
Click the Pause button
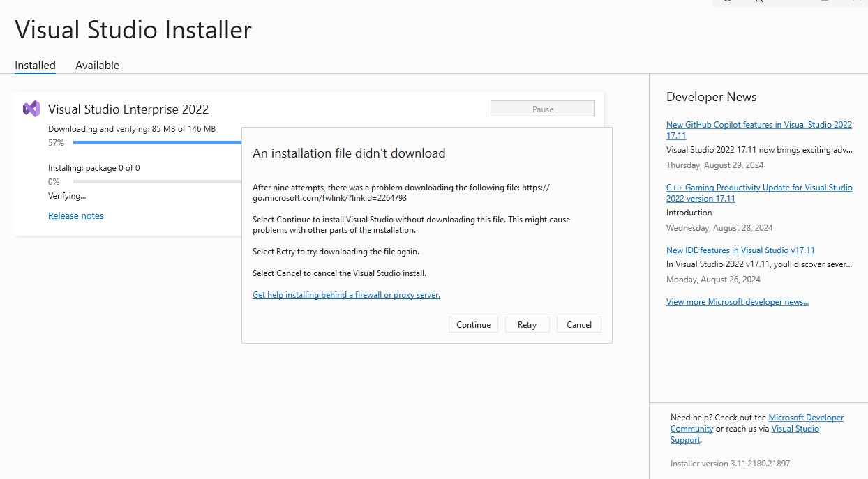click(543, 109)
